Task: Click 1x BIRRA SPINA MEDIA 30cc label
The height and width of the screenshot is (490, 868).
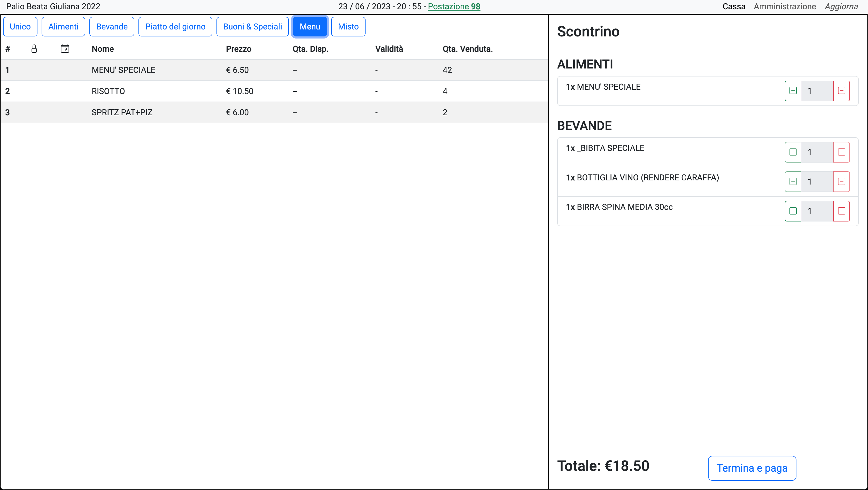Action: [x=619, y=207]
